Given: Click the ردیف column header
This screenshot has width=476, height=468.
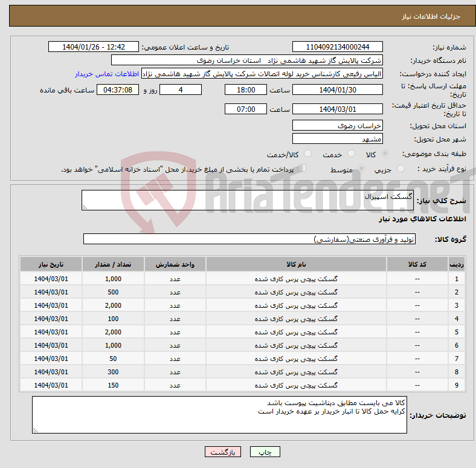Looking at the screenshot, I should pyautogui.click(x=456, y=264).
